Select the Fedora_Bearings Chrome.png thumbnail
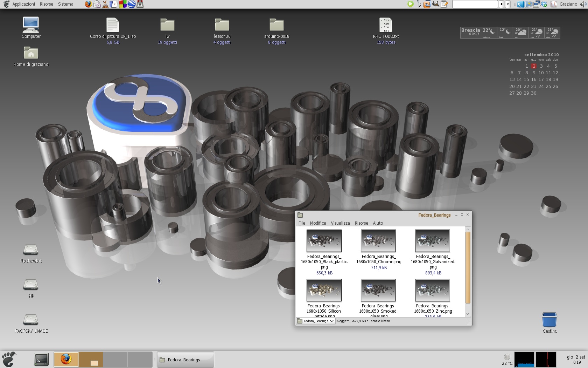 click(x=378, y=241)
